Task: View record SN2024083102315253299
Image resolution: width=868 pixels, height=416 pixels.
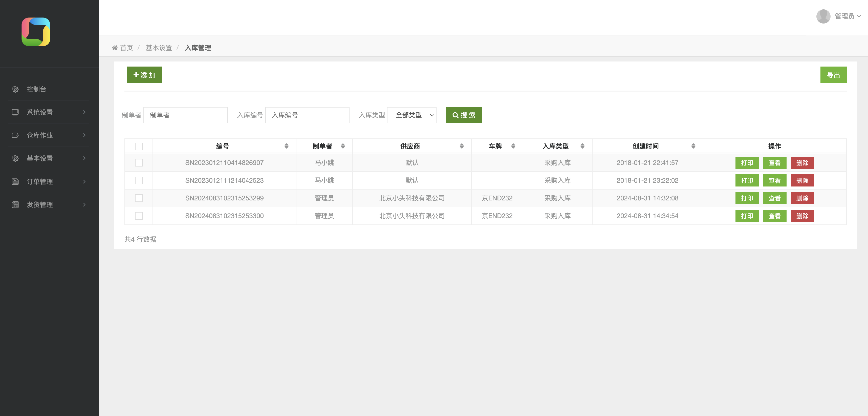Action: (x=774, y=198)
